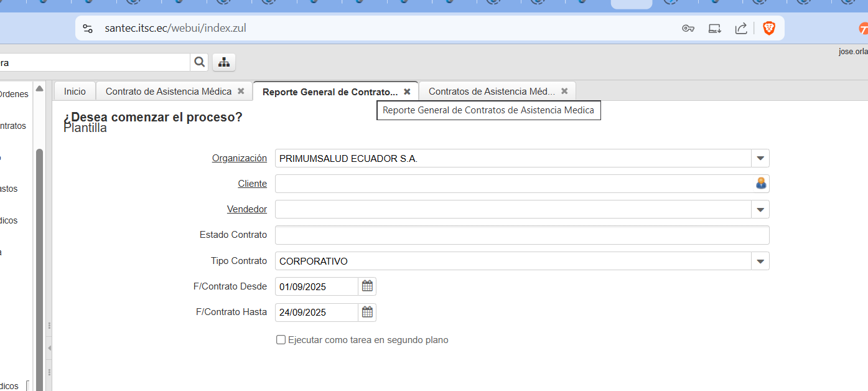Click the share page icon in address bar
The image size is (868, 391).
tap(741, 28)
